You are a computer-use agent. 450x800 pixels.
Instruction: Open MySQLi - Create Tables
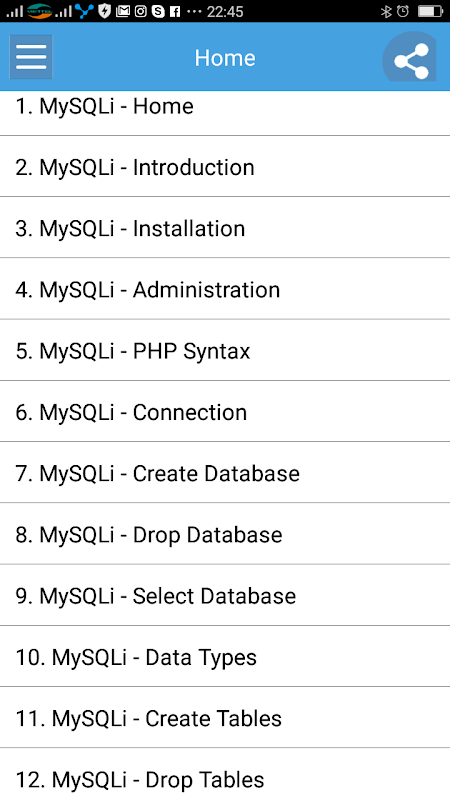click(225, 718)
